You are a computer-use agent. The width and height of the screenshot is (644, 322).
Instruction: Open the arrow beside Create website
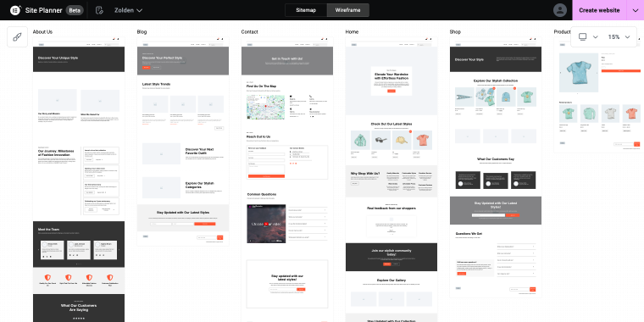636,10
